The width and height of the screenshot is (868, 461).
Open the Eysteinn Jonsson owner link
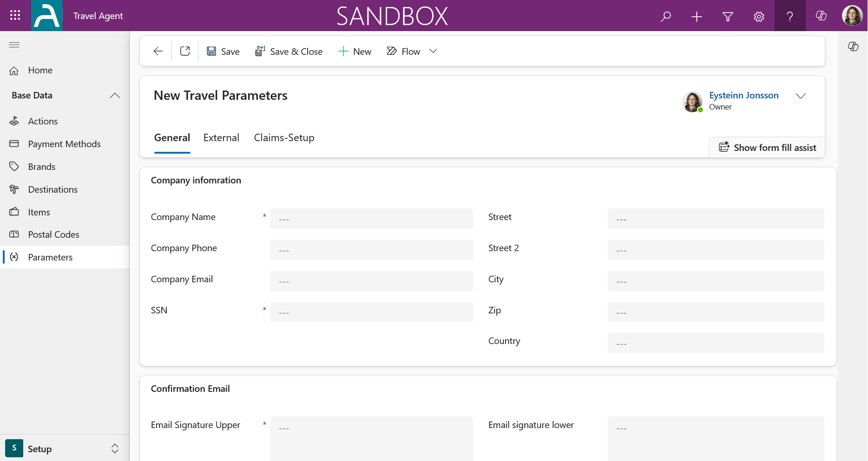click(x=743, y=95)
